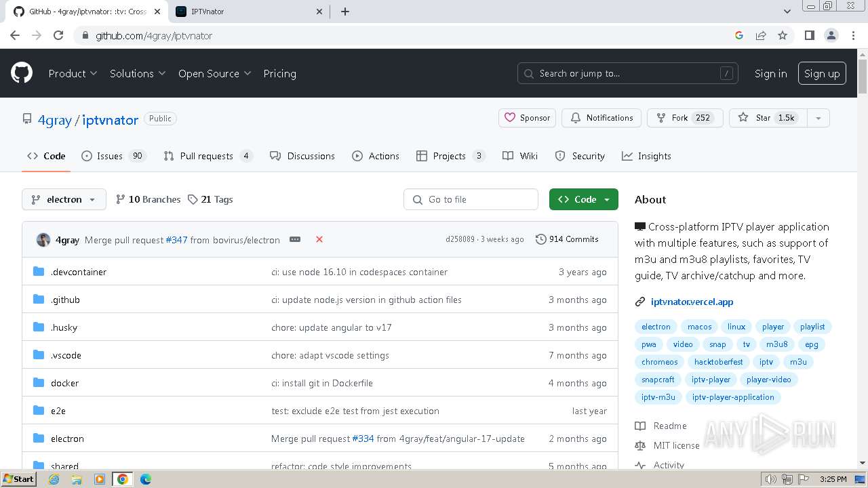Open the Star lists dropdown arrow
The image size is (868, 488).
point(818,118)
